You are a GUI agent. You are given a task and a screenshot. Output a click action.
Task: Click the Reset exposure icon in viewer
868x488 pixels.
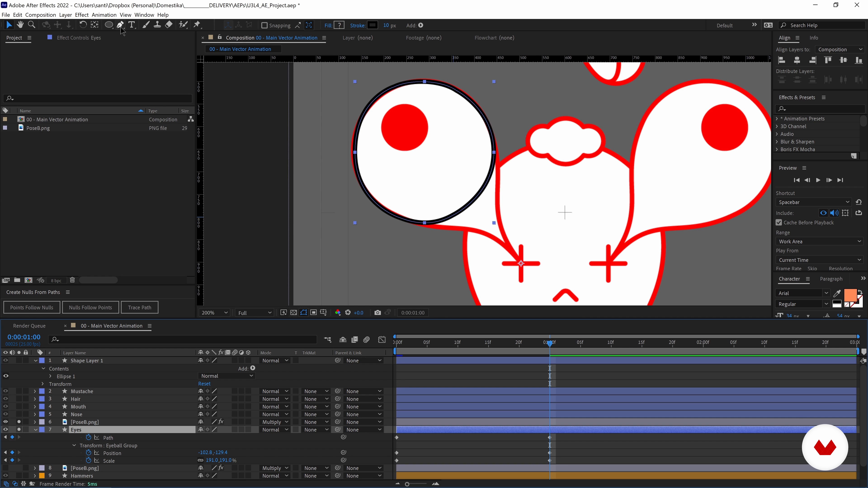pos(348,312)
